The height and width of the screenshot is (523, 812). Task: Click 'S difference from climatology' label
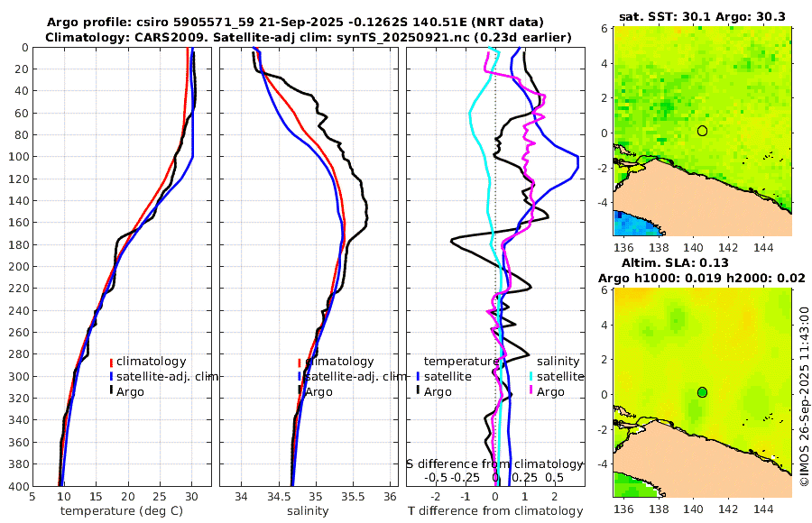pyautogui.click(x=495, y=464)
